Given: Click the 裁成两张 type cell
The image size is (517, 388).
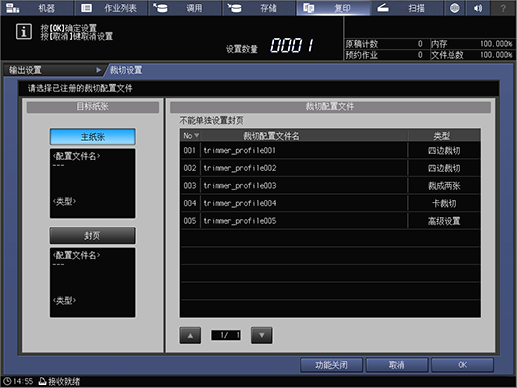Looking at the screenshot, I should point(444,186).
